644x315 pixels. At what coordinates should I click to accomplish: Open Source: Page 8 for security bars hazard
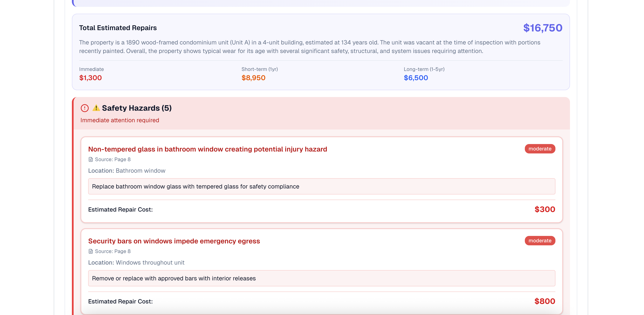pyautogui.click(x=113, y=251)
